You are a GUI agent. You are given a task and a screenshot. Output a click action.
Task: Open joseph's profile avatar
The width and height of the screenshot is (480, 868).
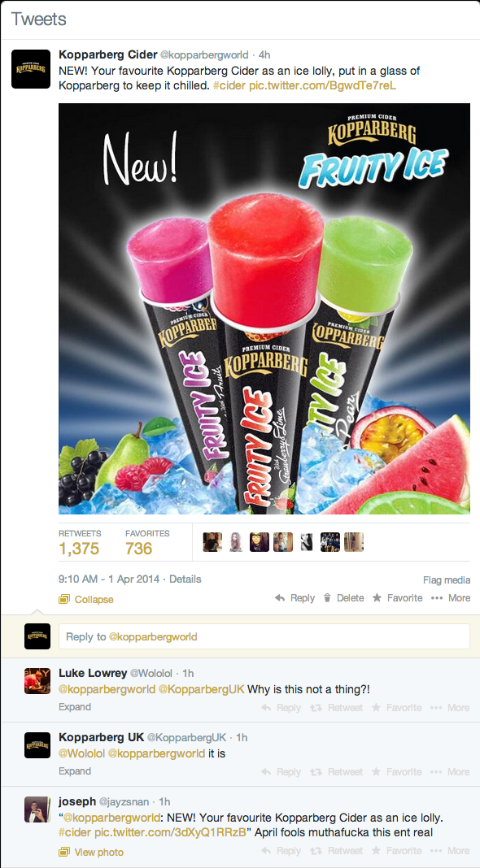(37, 809)
